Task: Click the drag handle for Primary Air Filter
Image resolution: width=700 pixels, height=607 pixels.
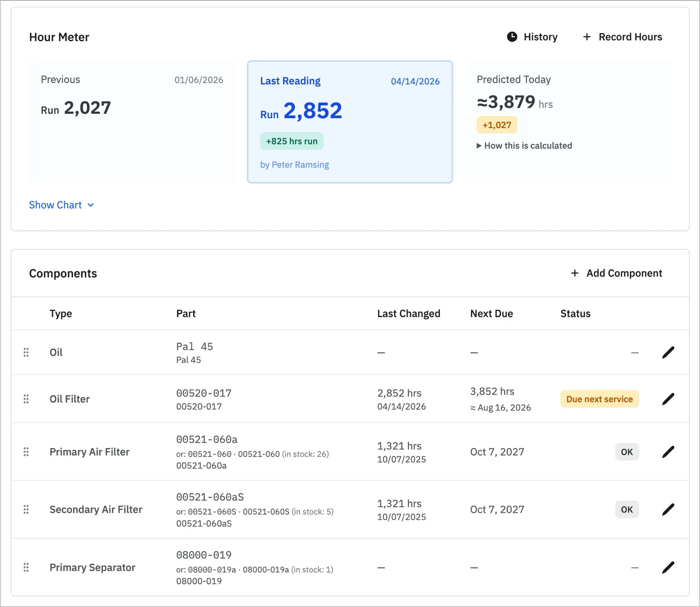Action: tap(26, 452)
